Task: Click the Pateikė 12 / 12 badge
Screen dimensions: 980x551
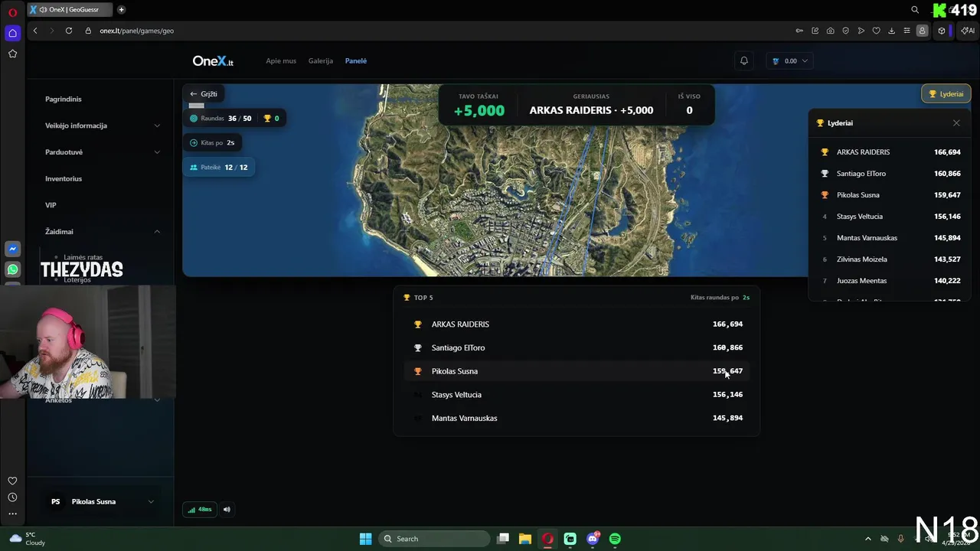Action: coord(219,167)
